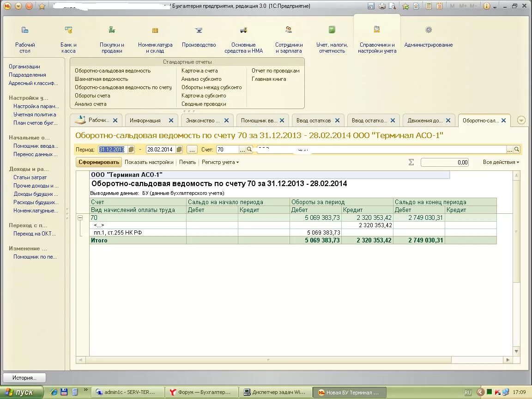
Task: Collapse account 70 row group
Action: (80, 218)
